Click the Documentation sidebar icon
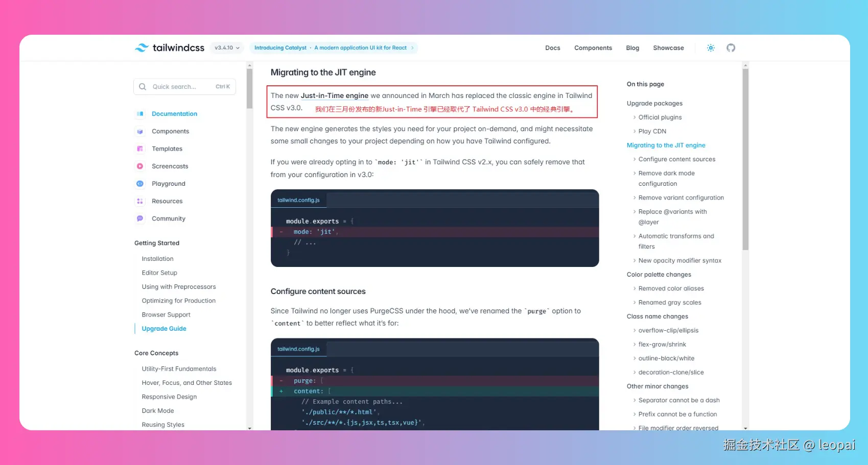This screenshot has width=868, height=465. (x=140, y=114)
